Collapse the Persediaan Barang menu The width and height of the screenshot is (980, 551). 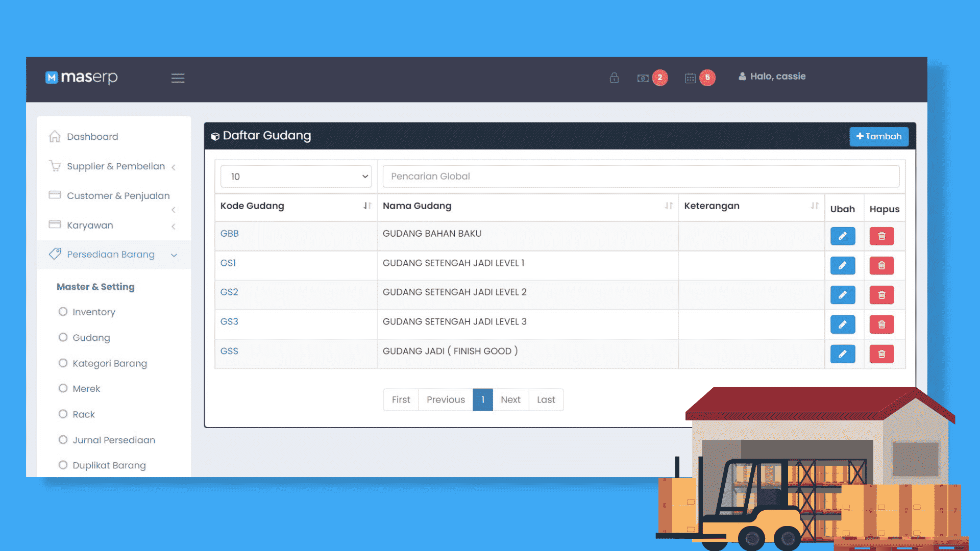pyautogui.click(x=111, y=255)
